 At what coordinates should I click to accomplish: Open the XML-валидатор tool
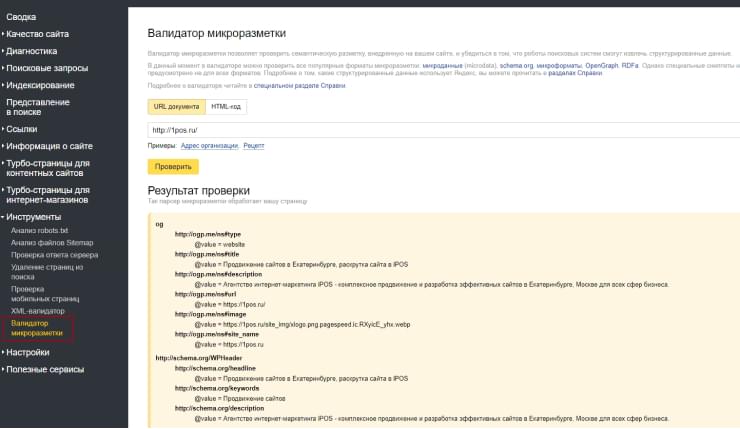pyautogui.click(x=36, y=311)
